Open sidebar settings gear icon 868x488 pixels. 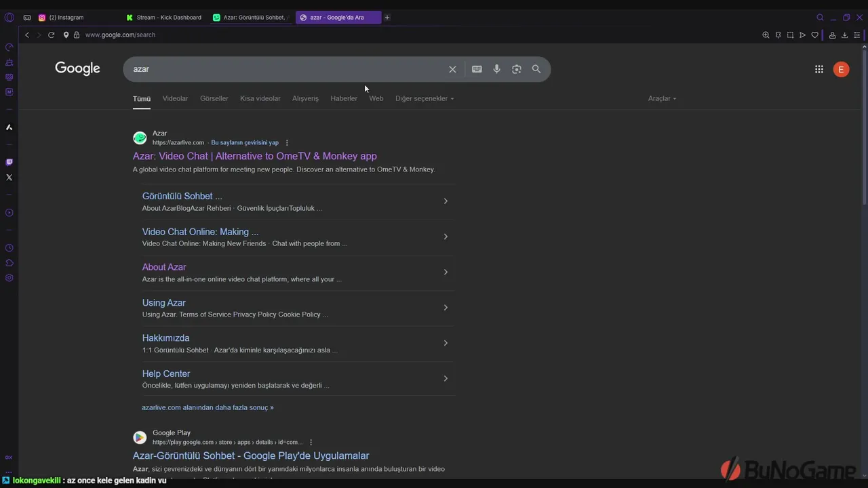pyautogui.click(x=9, y=277)
